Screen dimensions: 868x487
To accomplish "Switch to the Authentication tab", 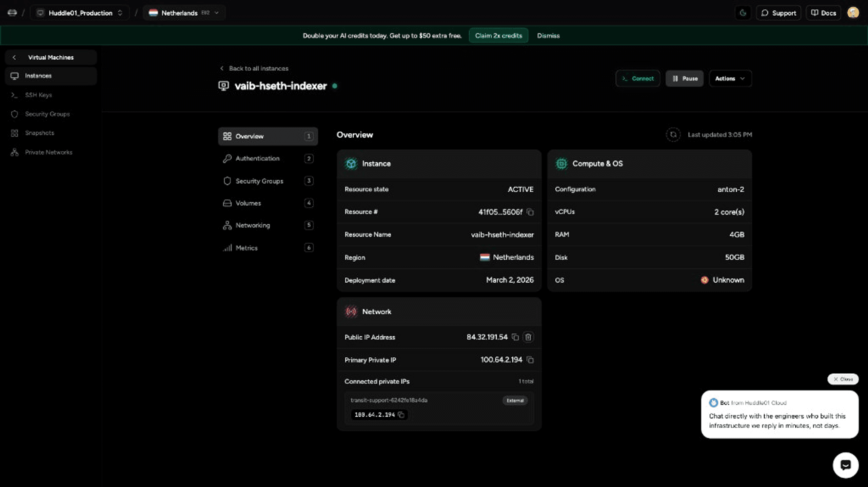I will click(x=268, y=158).
